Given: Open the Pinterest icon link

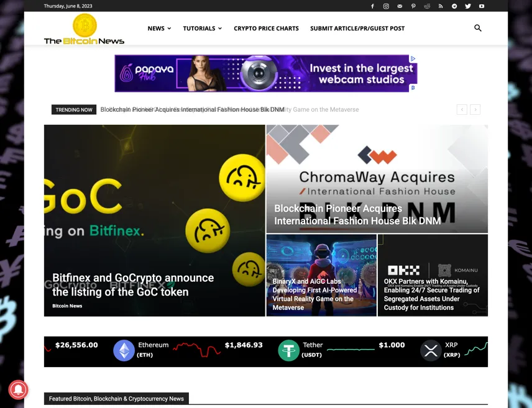Looking at the screenshot, I should click(413, 6).
